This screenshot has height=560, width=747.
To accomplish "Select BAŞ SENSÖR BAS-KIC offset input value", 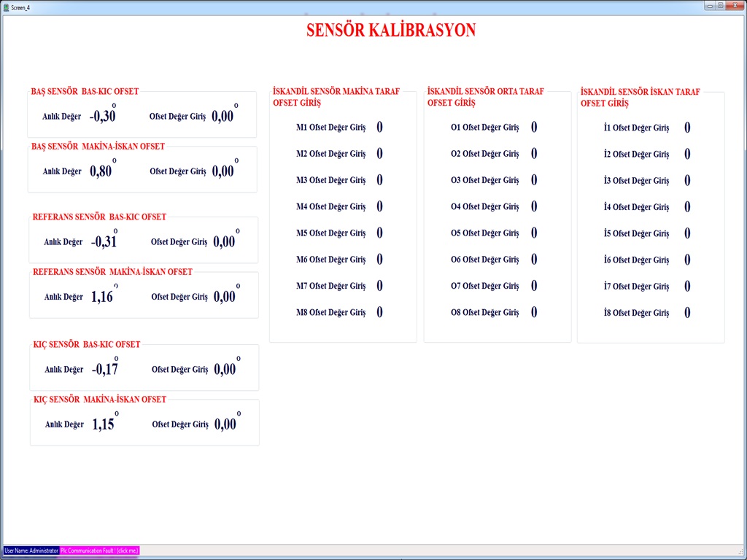I will pos(222,116).
